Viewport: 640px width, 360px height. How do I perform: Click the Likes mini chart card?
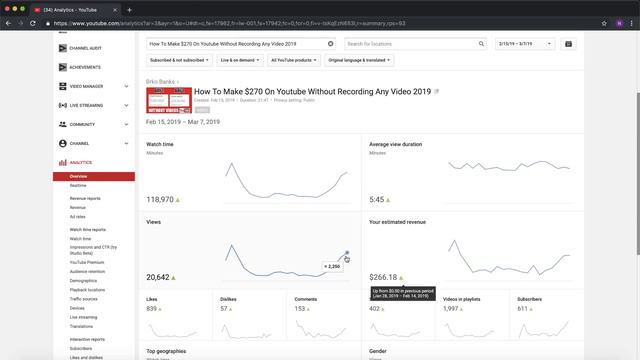(176, 316)
